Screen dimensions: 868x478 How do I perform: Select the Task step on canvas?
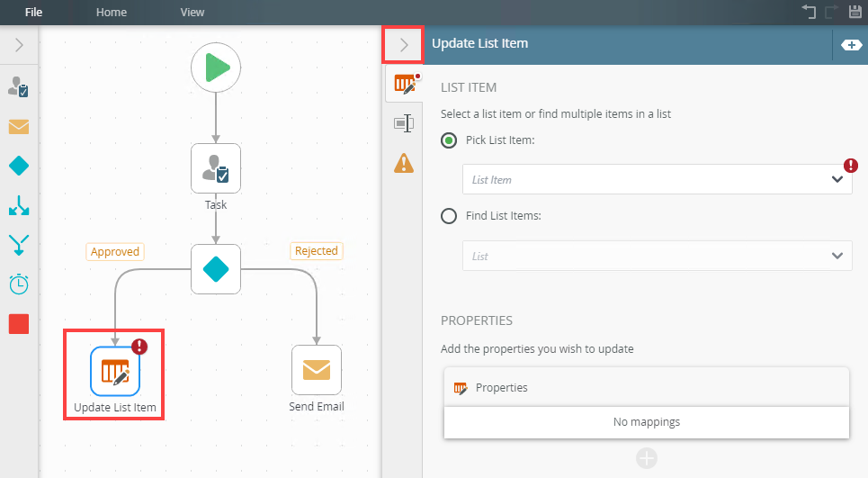tap(216, 168)
